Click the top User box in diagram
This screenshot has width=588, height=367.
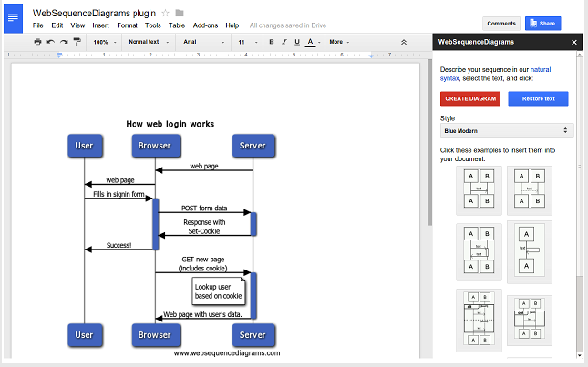[x=84, y=146]
